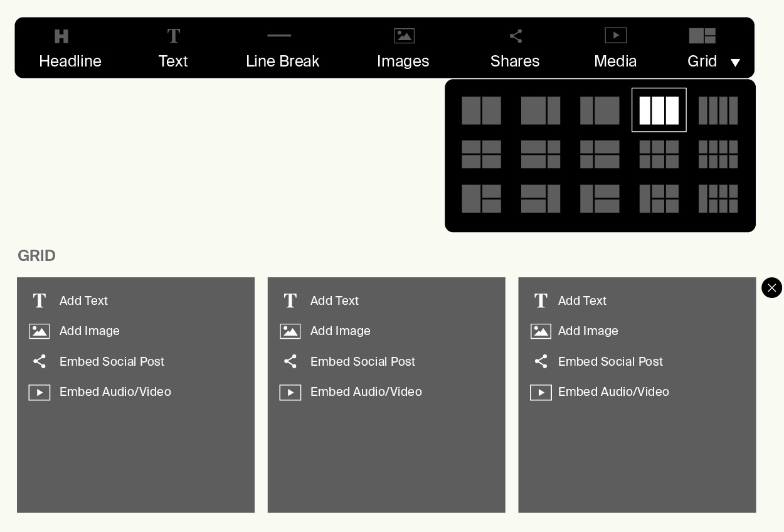The width and height of the screenshot is (784, 532).
Task: Click the Headline label in the toolbar
Action: pyautogui.click(x=70, y=61)
